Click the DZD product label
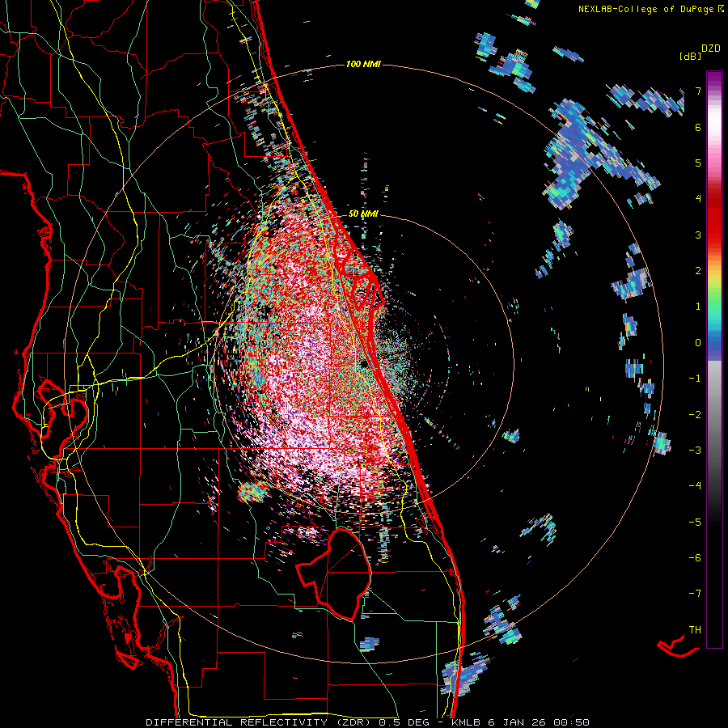728x728 pixels. tap(710, 49)
